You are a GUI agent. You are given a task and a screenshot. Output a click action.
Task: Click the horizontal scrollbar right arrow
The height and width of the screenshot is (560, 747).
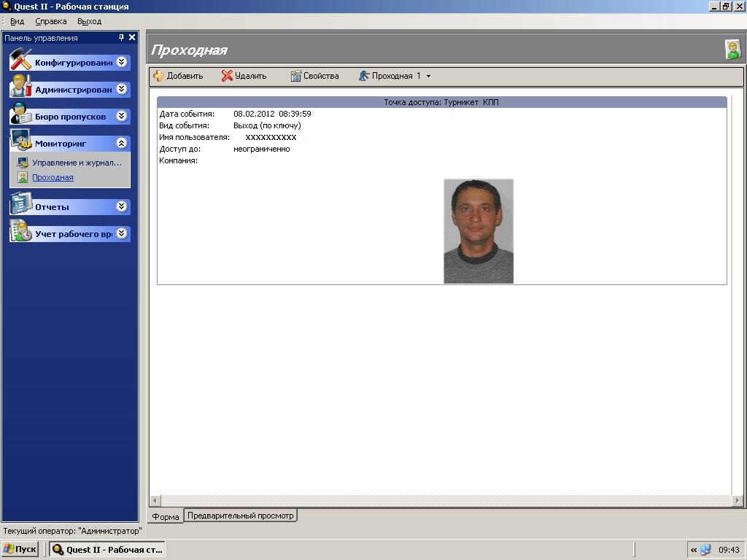pyautogui.click(x=738, y=501)
